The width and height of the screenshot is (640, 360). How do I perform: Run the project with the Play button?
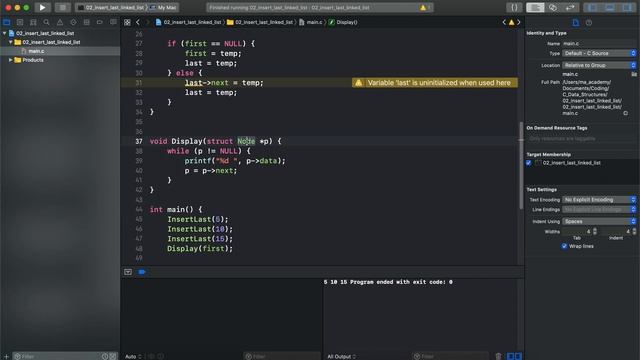42,7
